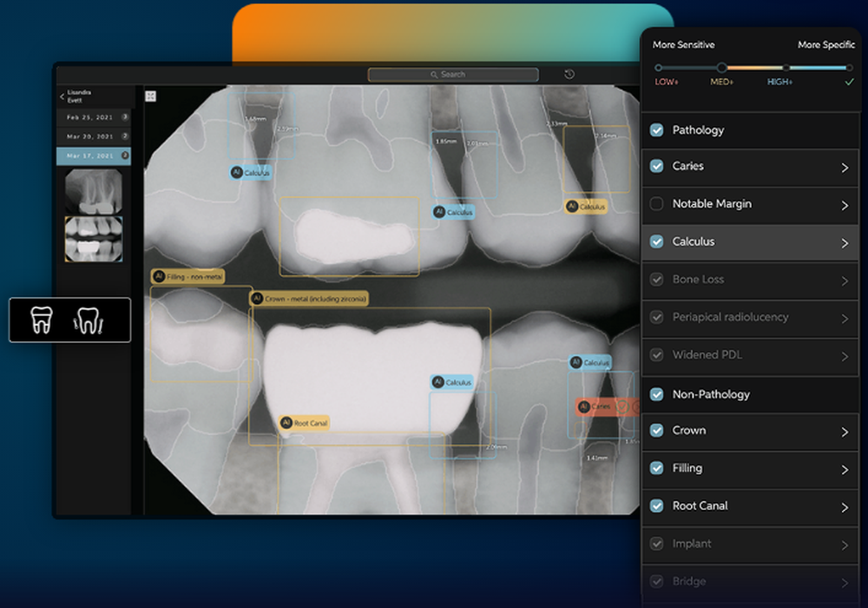Screen dimensions: 868x608
Task: Expand the Calculus row chevron
Action: tap(845, 243)
